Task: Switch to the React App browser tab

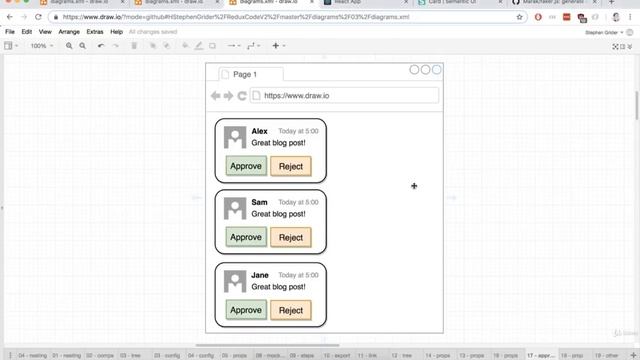Action: coord(366,2)
